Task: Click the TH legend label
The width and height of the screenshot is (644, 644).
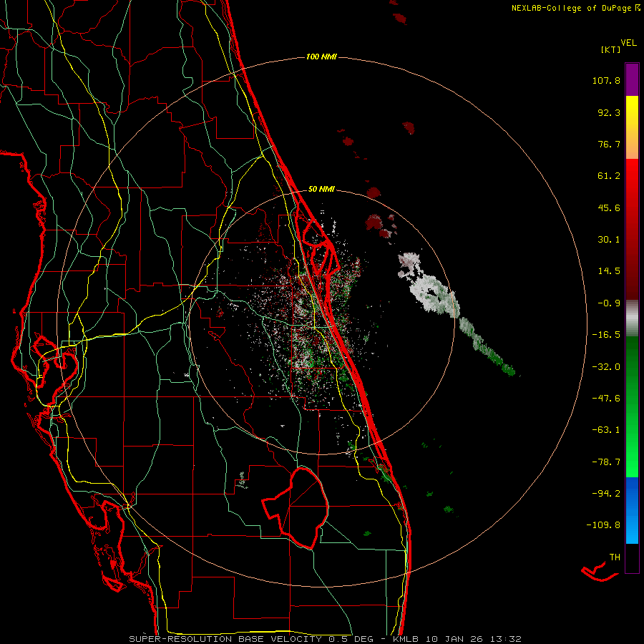Action: click(x=615, y=557)
